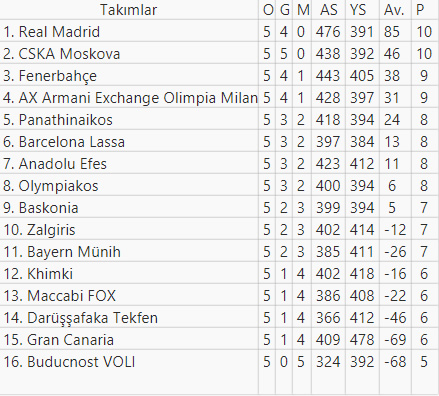Click AX Armani Exchange Olimpia Milan
The height and width of the screenshot is (396, 439).
[x=130, y=98]
